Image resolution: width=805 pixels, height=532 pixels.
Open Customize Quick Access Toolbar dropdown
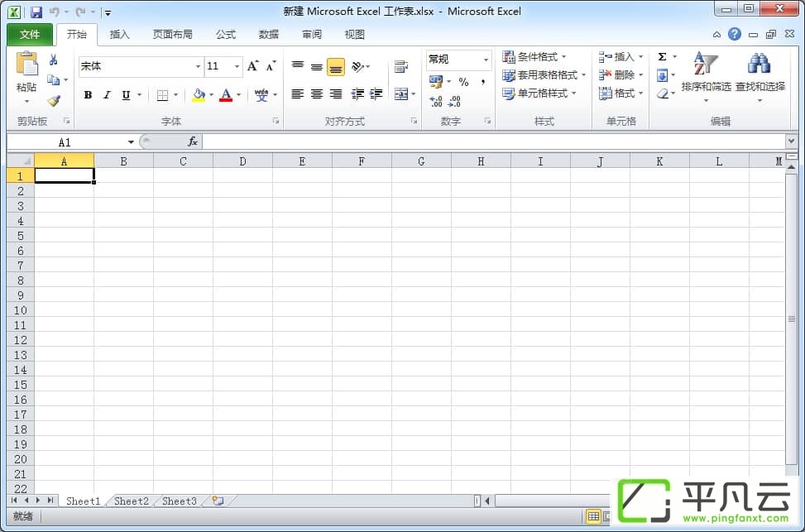(x=108, y=12)
